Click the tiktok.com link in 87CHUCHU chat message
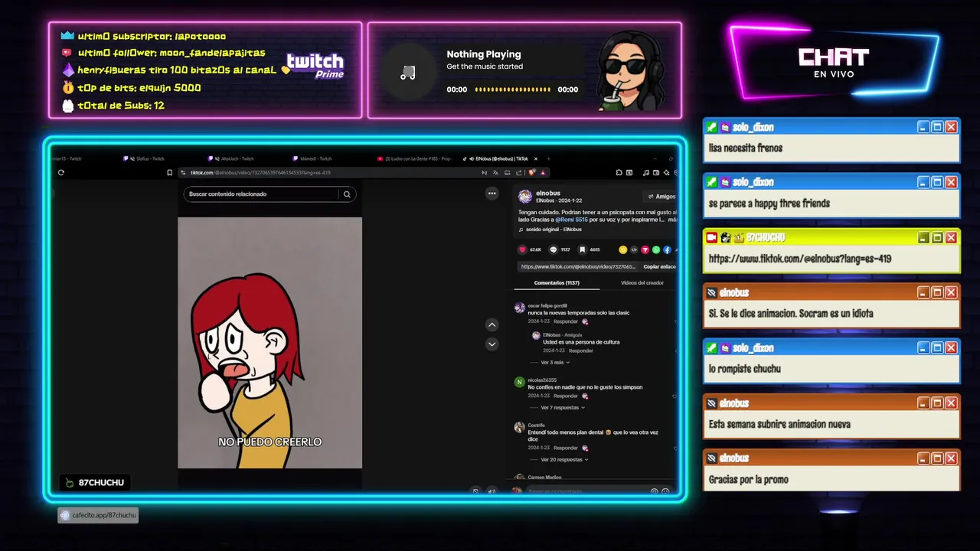 tap(800, 259)
